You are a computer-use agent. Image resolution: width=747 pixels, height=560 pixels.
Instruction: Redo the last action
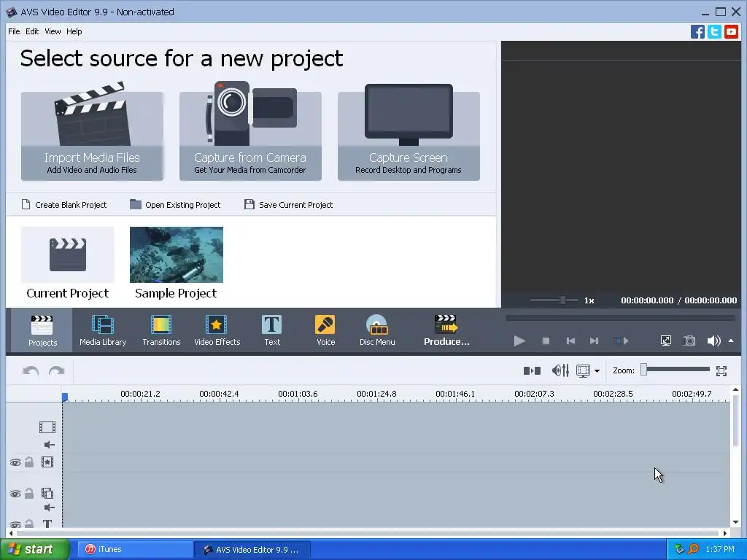[57, 370]
